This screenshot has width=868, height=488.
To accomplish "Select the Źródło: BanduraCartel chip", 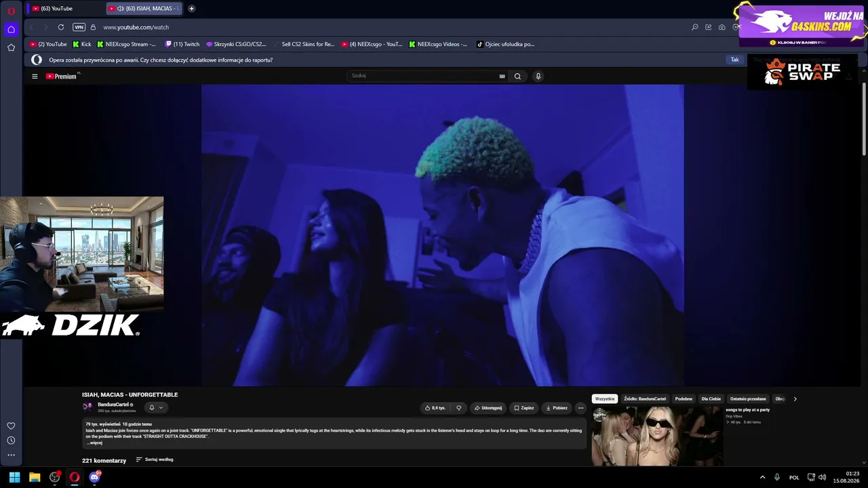I will (645, 399).
